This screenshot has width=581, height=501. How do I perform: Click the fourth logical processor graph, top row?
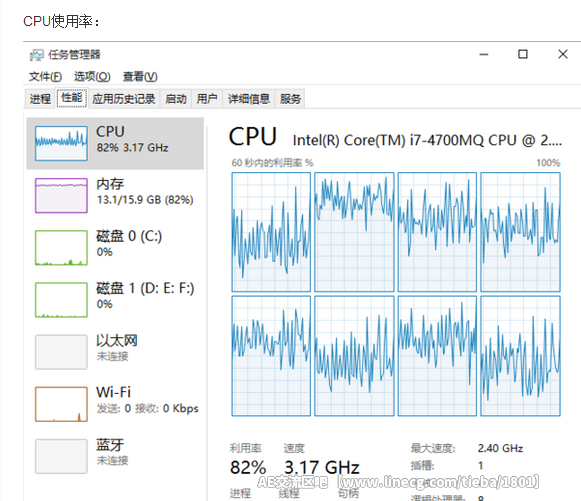click(x=520, y=232)
